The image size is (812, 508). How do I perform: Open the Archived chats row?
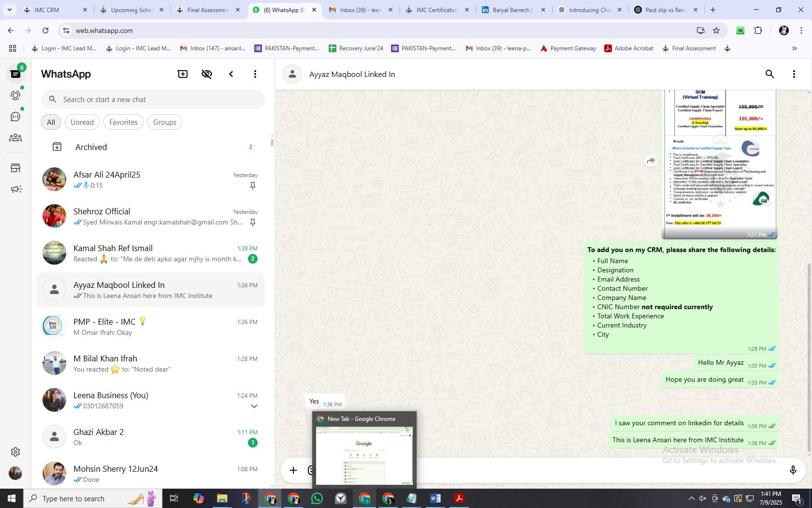pyautogui.click(x=151, y=147)
